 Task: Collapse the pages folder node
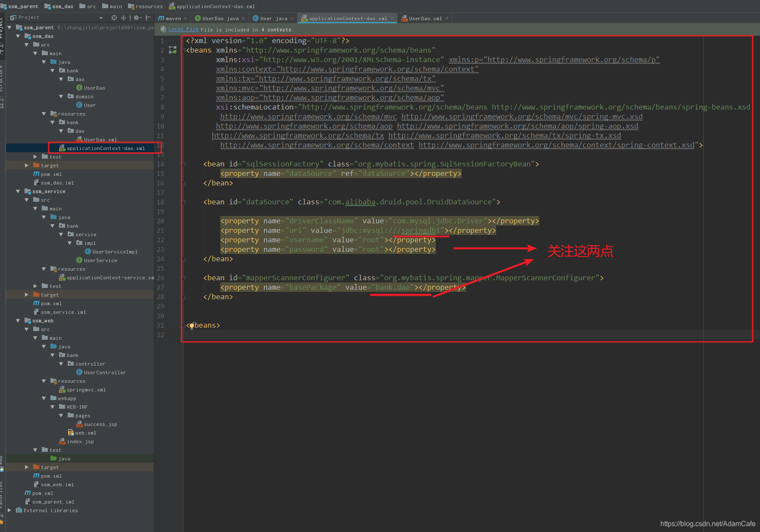(61, 416)
